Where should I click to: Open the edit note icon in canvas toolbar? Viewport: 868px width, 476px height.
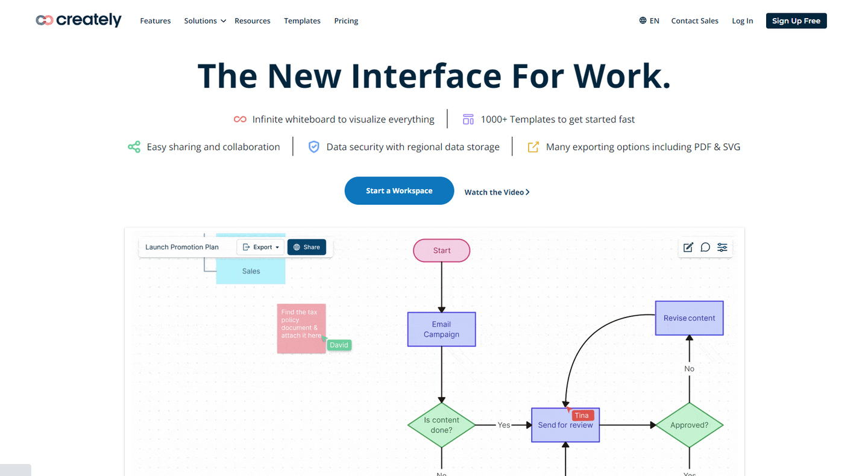(688, 247)
